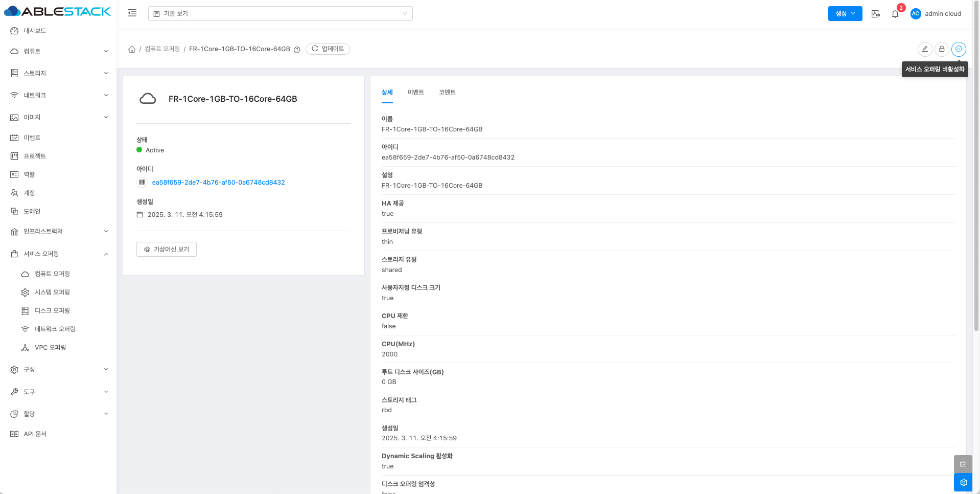The height and width of the screenshot is (494, 980).
Task: Expand the 컴퓨트 sidebar menu
Action: tap(59, 51)
